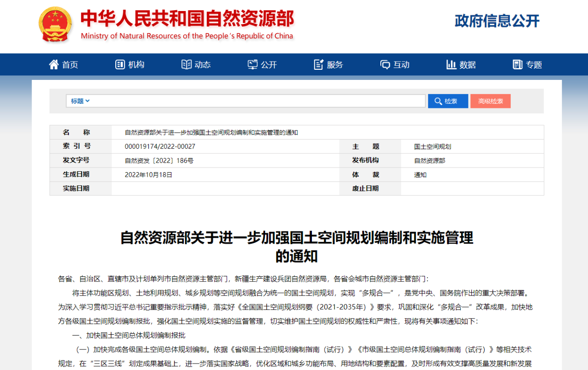This screenshot has width=588, height=370.
Task: Click the 公开 monitor icon
Action: (253, 65)
